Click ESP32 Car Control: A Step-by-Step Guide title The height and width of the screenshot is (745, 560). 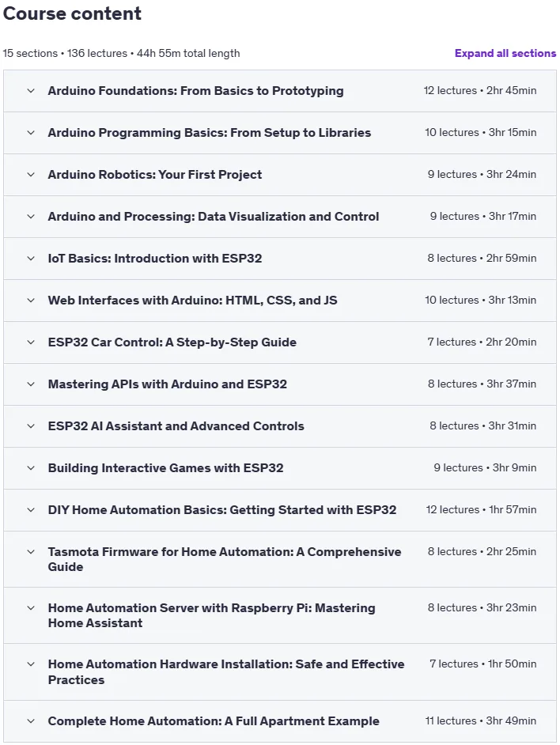tap(172, 342)
